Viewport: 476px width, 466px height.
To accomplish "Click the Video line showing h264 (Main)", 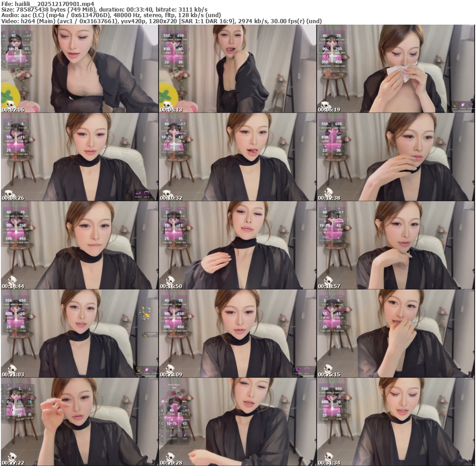I will 161,21.
